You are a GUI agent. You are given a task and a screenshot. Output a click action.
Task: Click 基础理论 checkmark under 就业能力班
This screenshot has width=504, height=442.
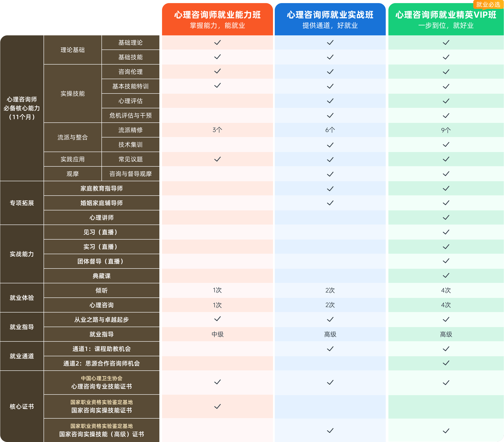[217, 42]
